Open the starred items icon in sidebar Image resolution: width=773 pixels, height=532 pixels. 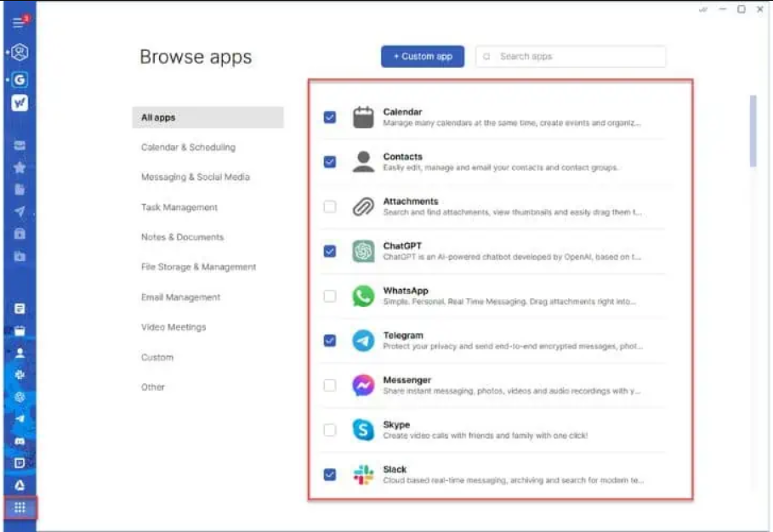point(20,167)
